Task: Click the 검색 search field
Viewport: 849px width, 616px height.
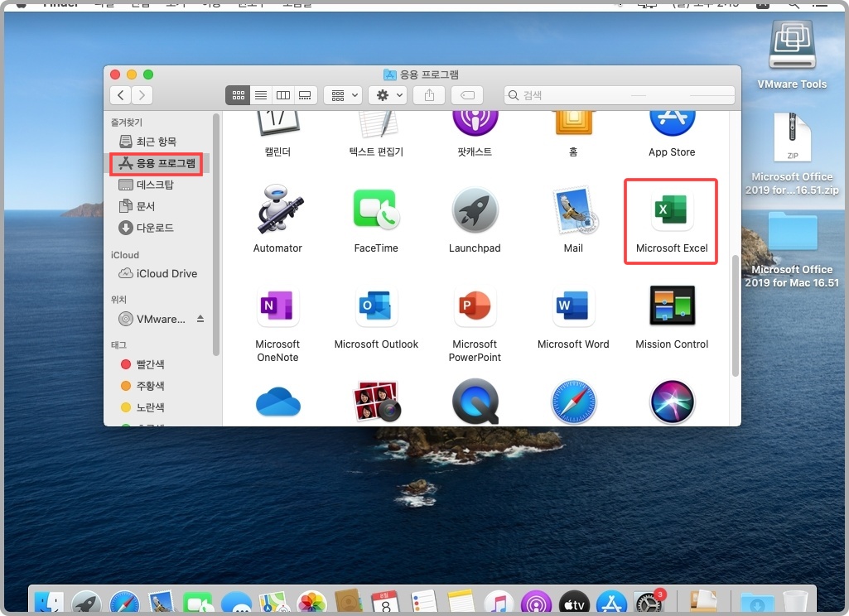Action: 620,95
